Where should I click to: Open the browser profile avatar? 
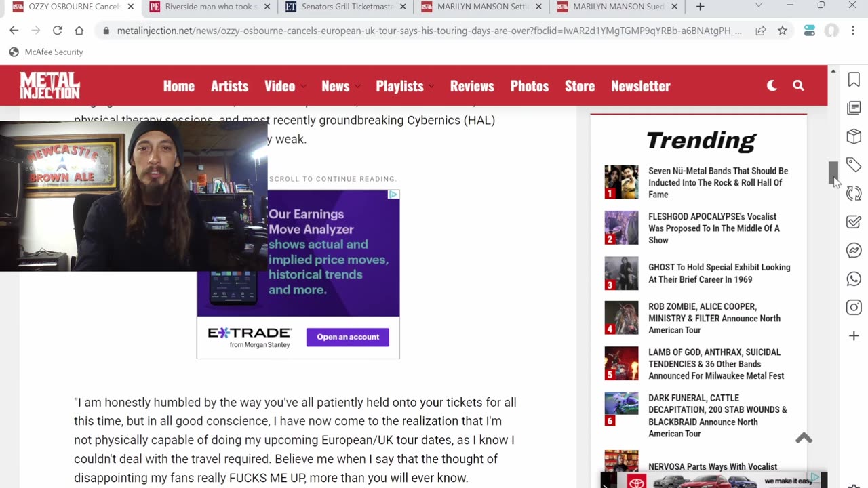[831, 30]
